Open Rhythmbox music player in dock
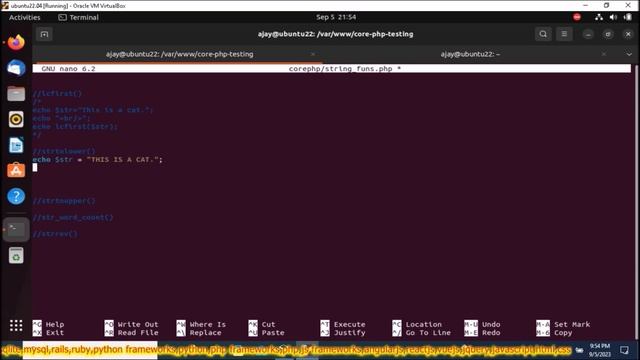Viewport: 640px width, 360px height. point(16,119)
